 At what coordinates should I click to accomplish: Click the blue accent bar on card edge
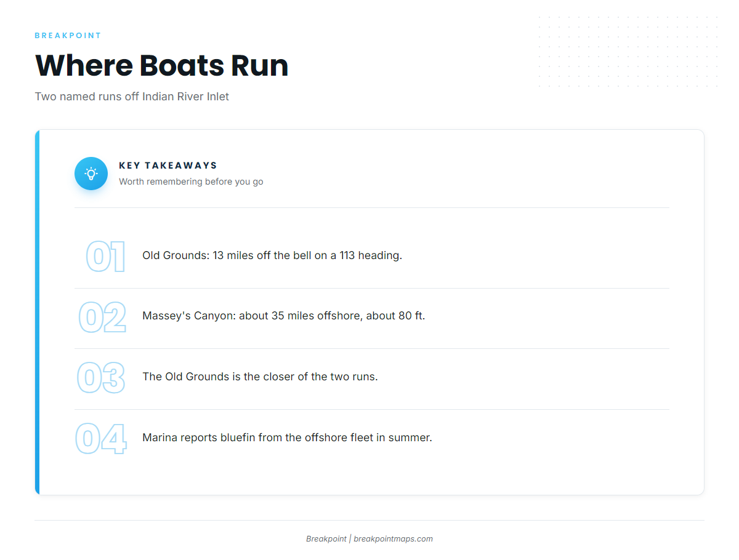click(37, 312)
